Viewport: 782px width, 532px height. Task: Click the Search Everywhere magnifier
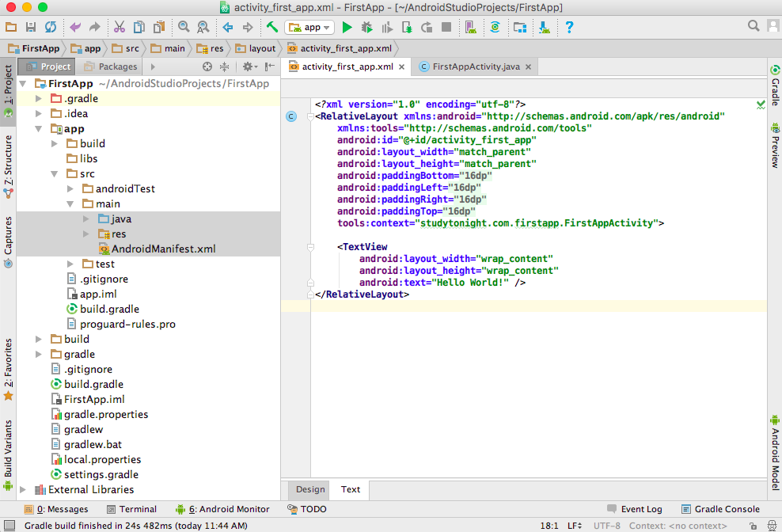(754, 25)
